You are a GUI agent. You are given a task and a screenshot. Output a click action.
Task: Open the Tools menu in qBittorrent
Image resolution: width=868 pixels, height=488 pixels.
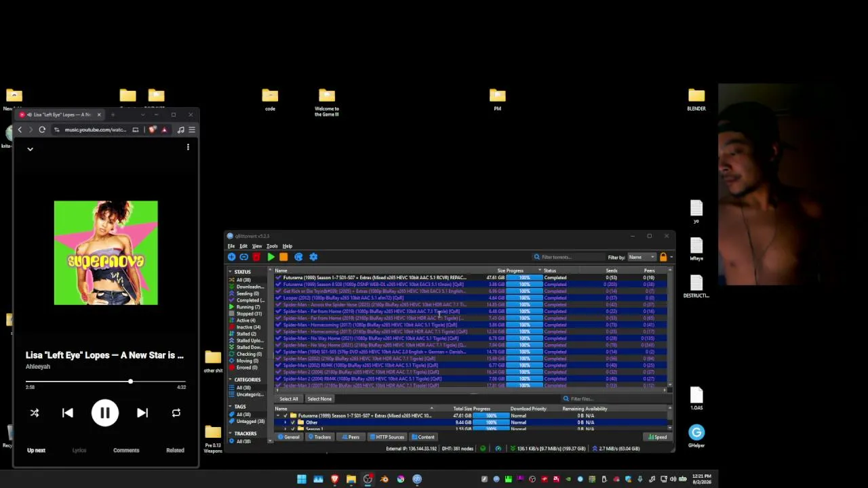(x=272, y=246)
